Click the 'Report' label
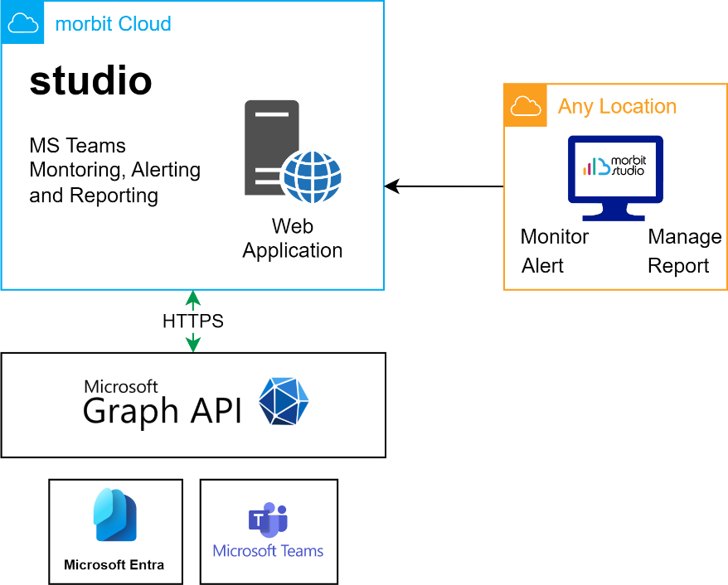 tap(678, 266)
